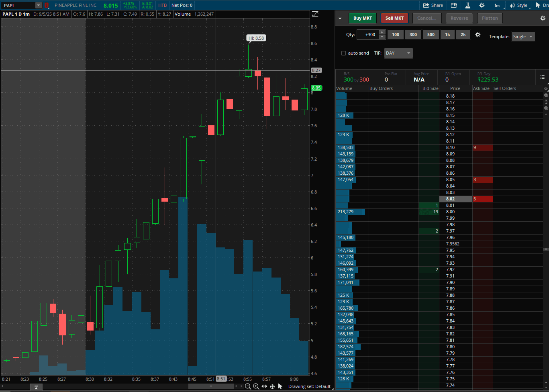Open the Template dropdown set to Single
The height and width of the screenshot is (392, 549).
pos(523,37)
